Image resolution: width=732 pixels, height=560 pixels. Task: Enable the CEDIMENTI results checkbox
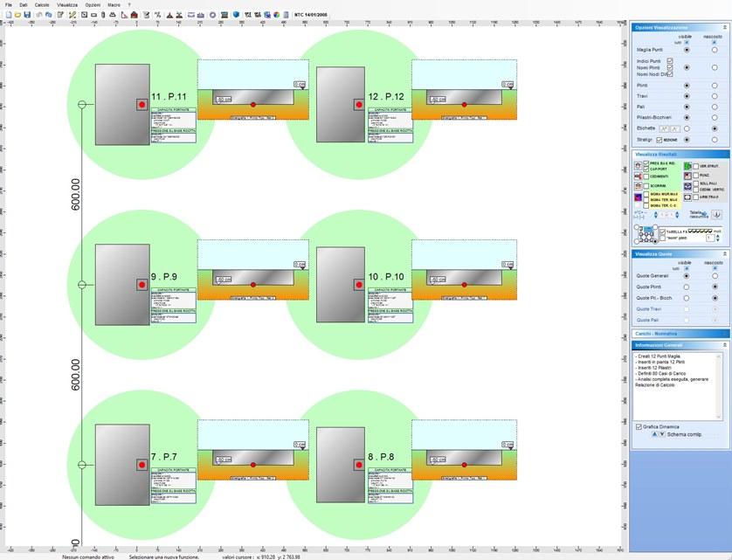coord(646,176)
